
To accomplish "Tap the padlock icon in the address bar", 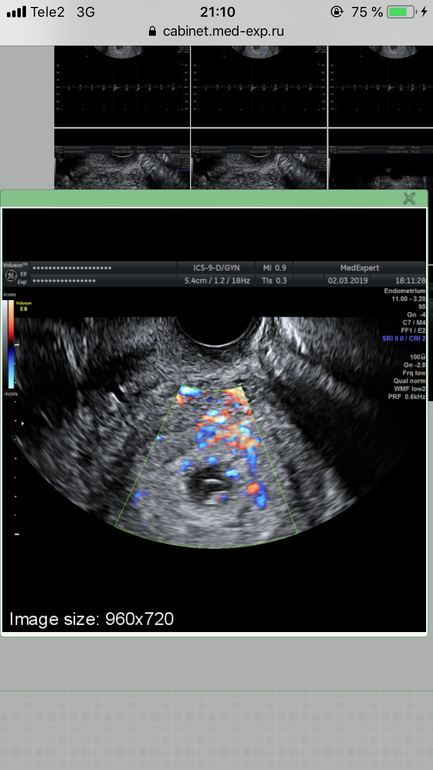I will pyautogui.click(x=153, y=31).
